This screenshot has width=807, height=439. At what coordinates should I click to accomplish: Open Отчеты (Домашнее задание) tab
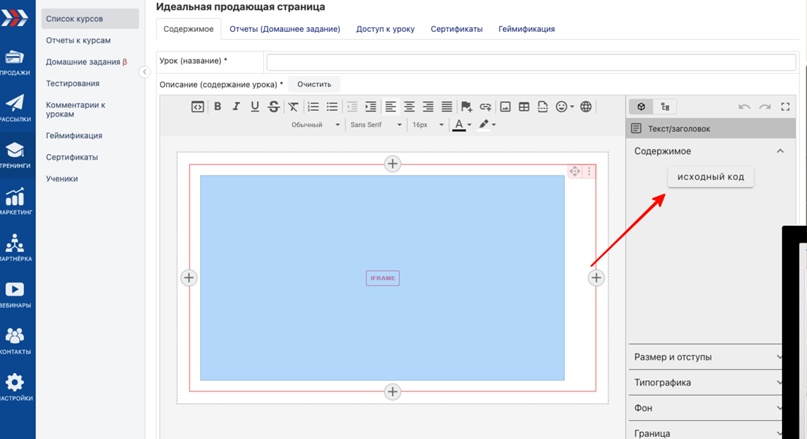pyautogui.click(x=285, y=29)
